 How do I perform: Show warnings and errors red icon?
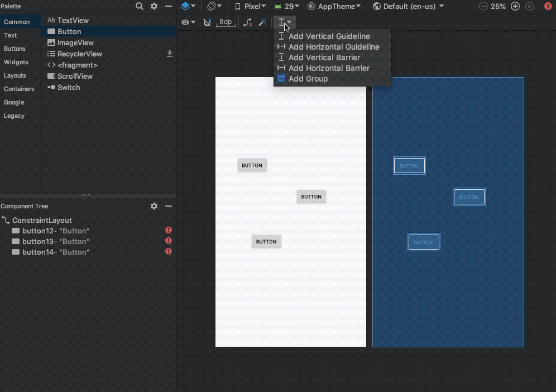548,6
